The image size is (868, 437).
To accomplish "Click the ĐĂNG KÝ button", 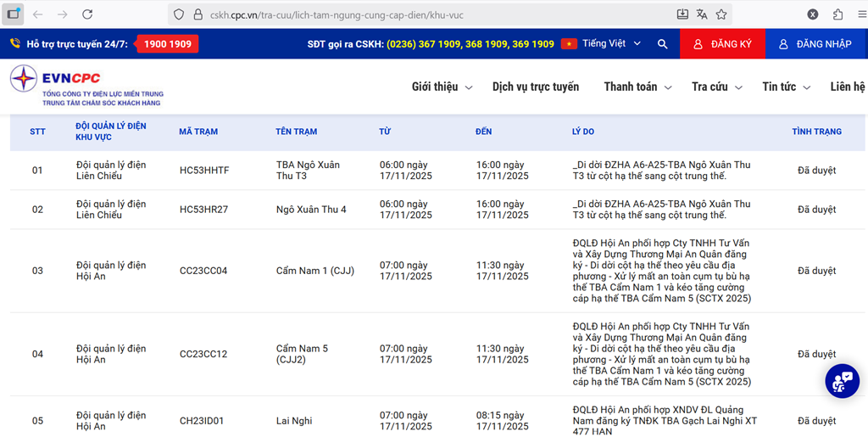I will point(722,43).
